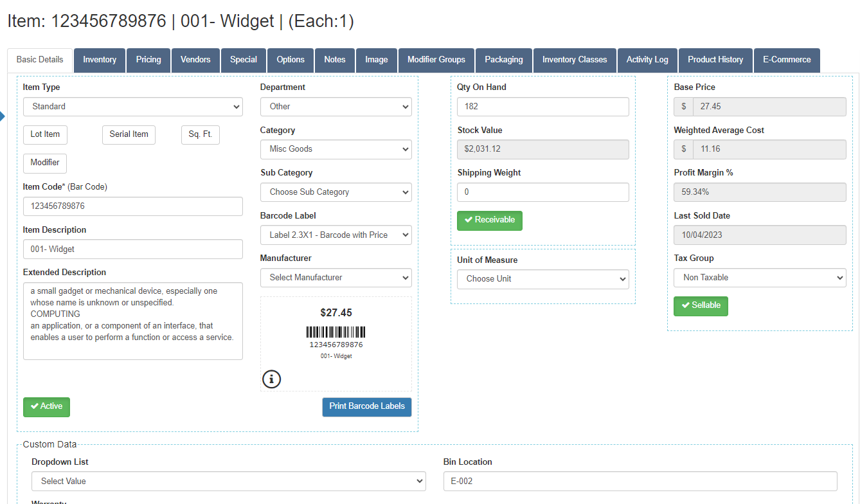Click the circled info icon below the barcode preview
The image size is (860, 504).
pos(271,379)
